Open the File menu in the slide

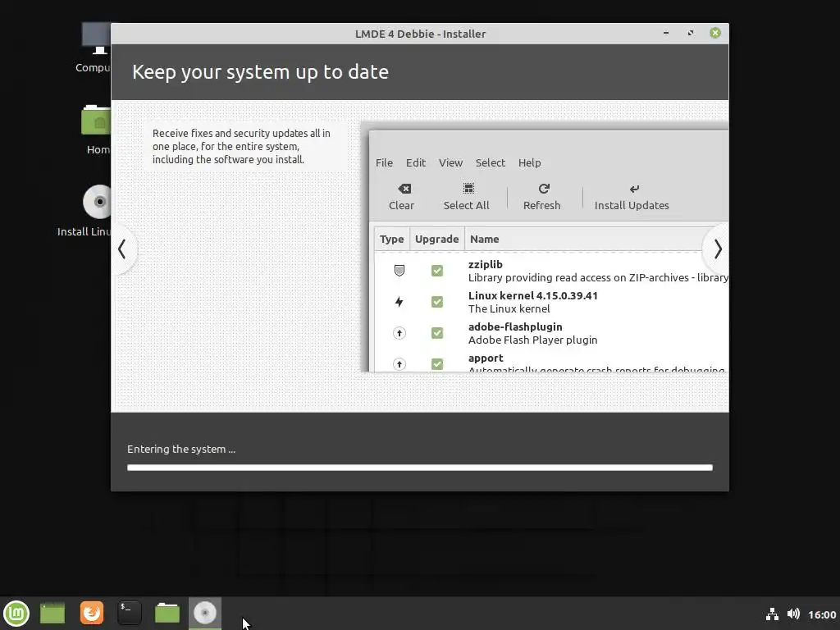tap(384, 163)
